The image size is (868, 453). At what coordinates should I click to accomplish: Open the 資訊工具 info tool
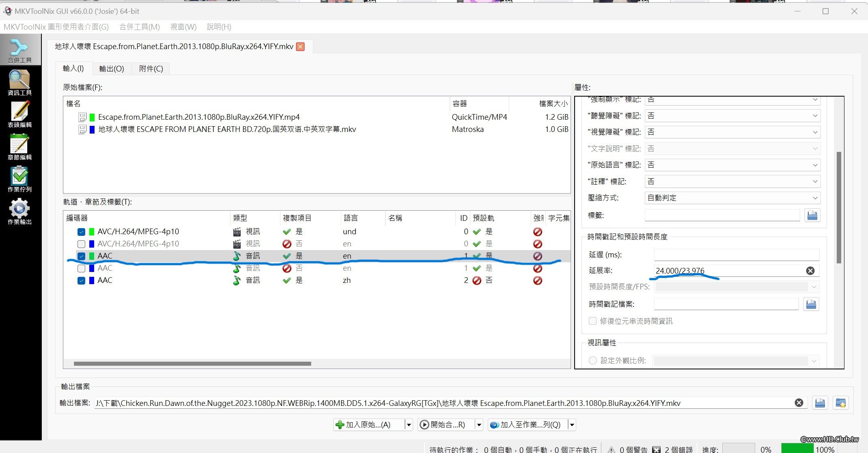19,82
